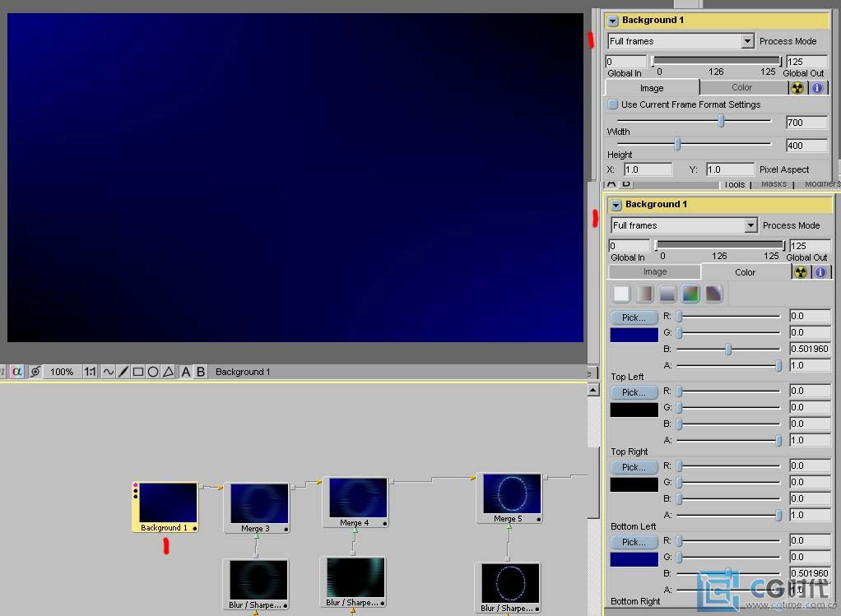
Task: Select the diagonal line polyline tool
Action: click(123, 372)
